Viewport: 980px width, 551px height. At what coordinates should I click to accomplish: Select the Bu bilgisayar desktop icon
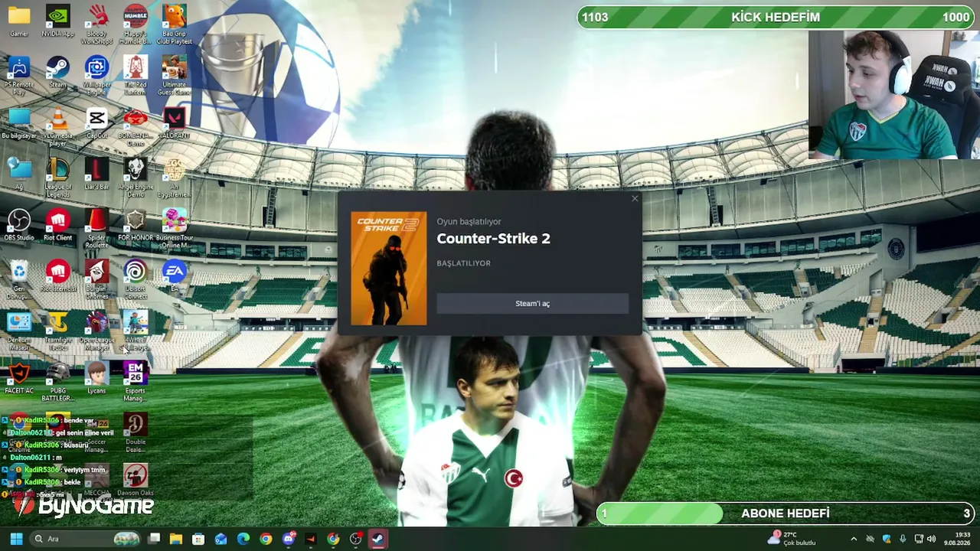[19, 123]
